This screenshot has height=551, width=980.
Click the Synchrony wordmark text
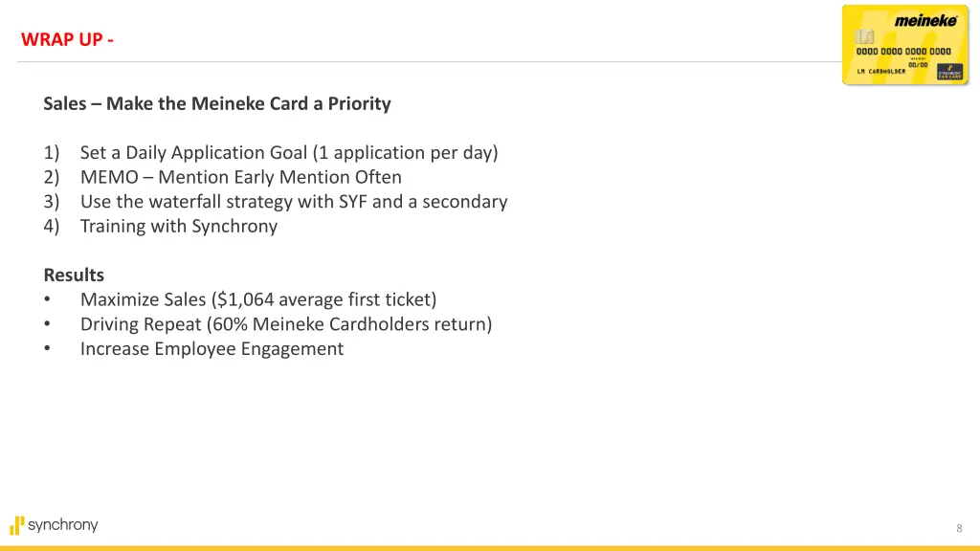(x=63, y=525)
